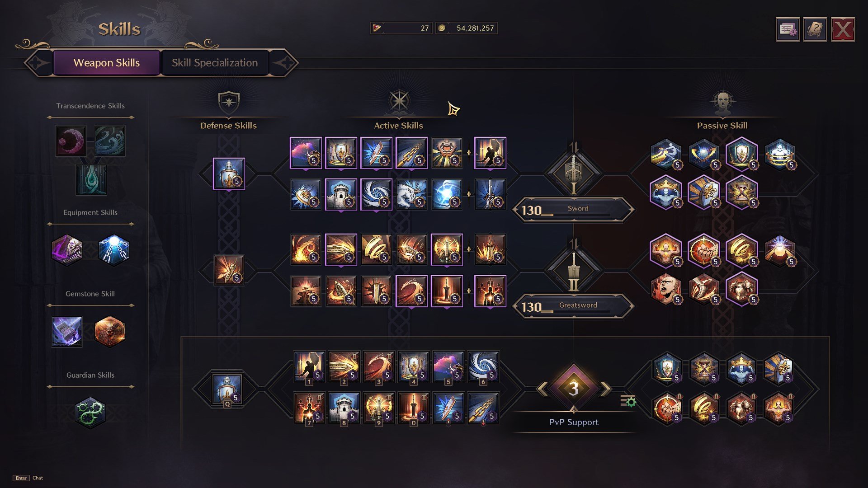
Task: Click the skull Equipment Skills icon
Action: tap(67, 250)
